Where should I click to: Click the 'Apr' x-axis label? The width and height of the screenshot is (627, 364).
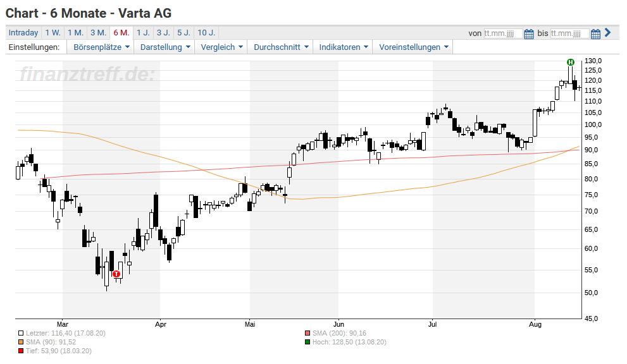point(160,324)
